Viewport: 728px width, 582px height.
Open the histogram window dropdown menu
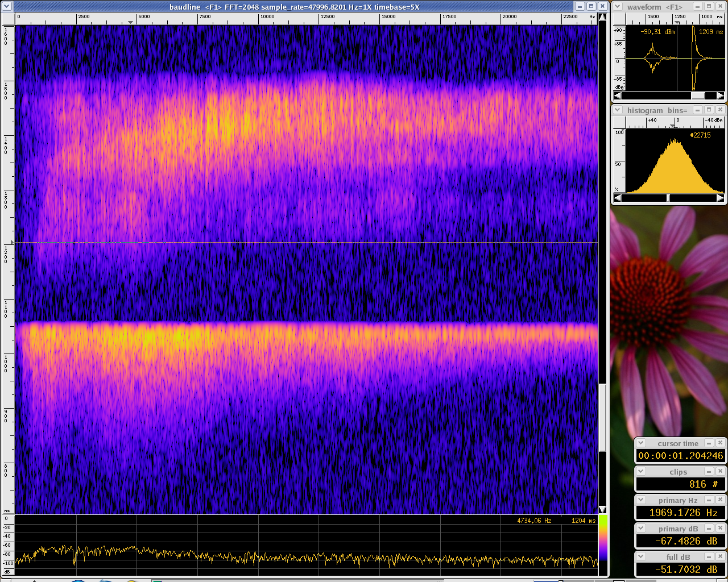(618, 110)
